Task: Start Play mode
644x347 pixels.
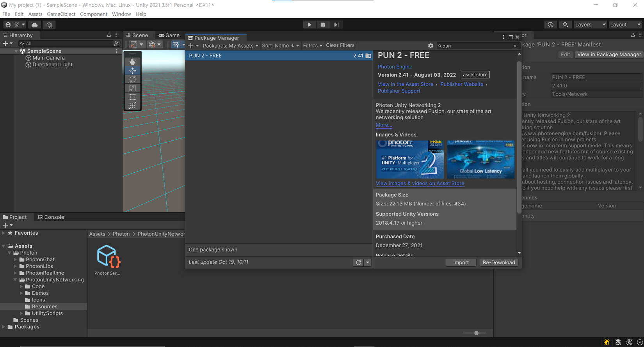Action: 309,25
